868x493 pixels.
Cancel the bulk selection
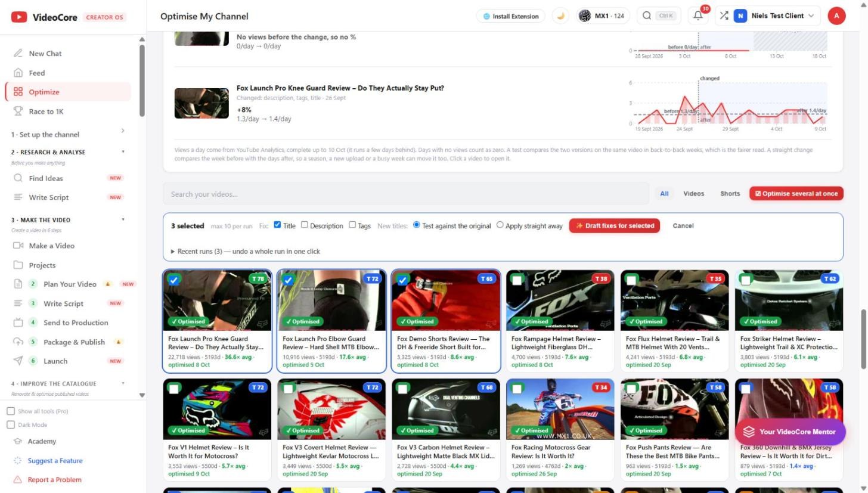click(x=683, y=225)
